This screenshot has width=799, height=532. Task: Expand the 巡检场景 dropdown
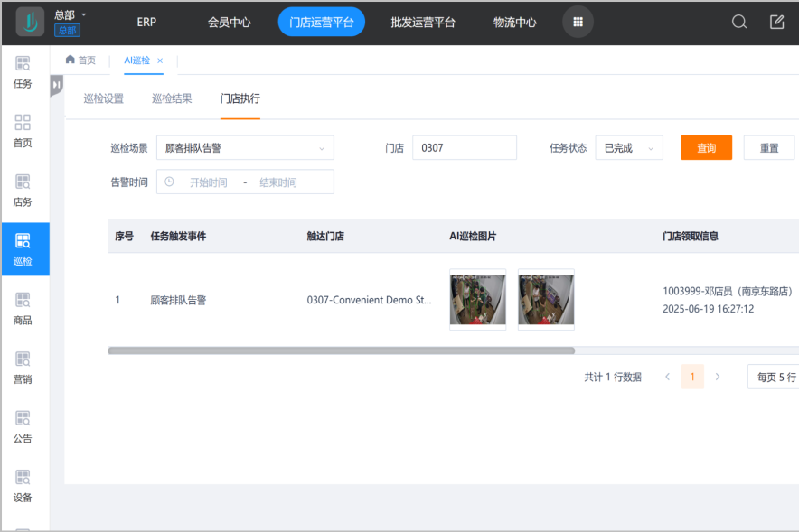(244, 148)
